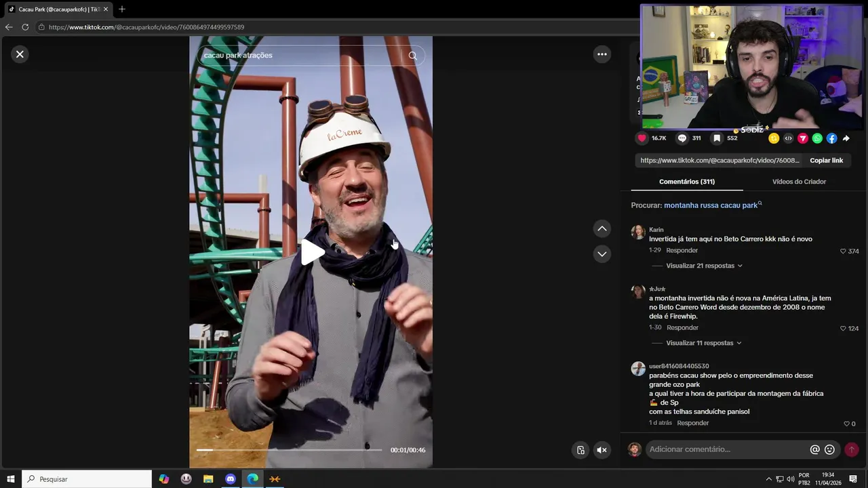Play the video with center play button
868x488 pixels.
click(312, 252)
